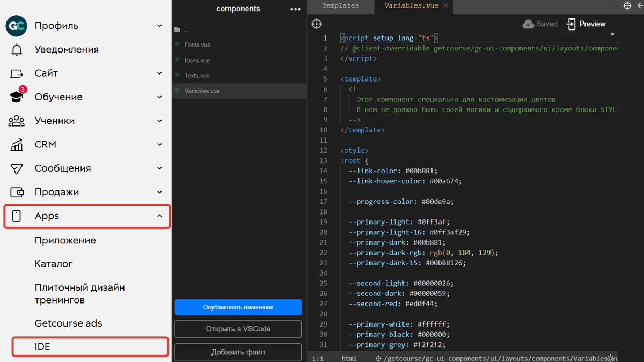Click the --second-red: #ed0f44 line
Image resolution: width=644 pixels, height=362 pixels.
393,304
